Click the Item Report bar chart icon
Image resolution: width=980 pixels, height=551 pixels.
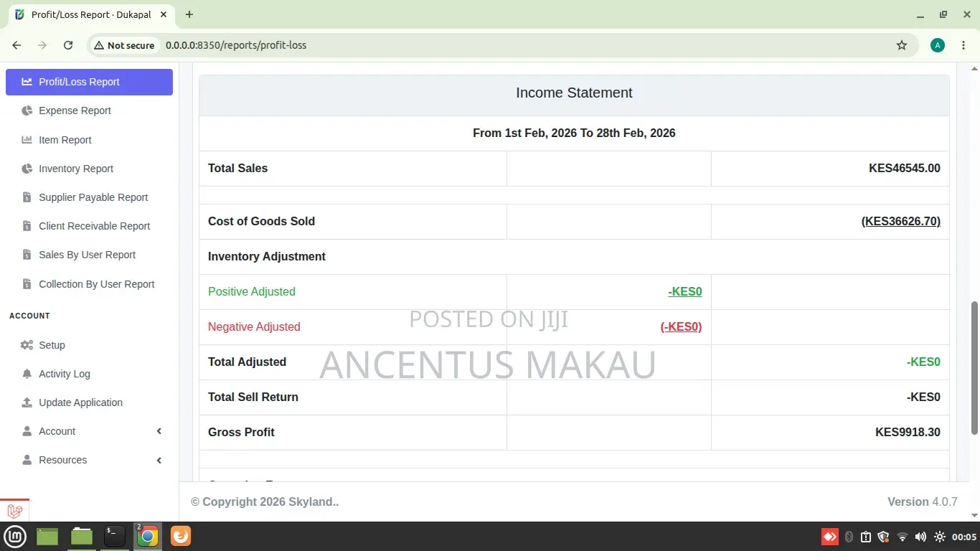pos(27,140)
